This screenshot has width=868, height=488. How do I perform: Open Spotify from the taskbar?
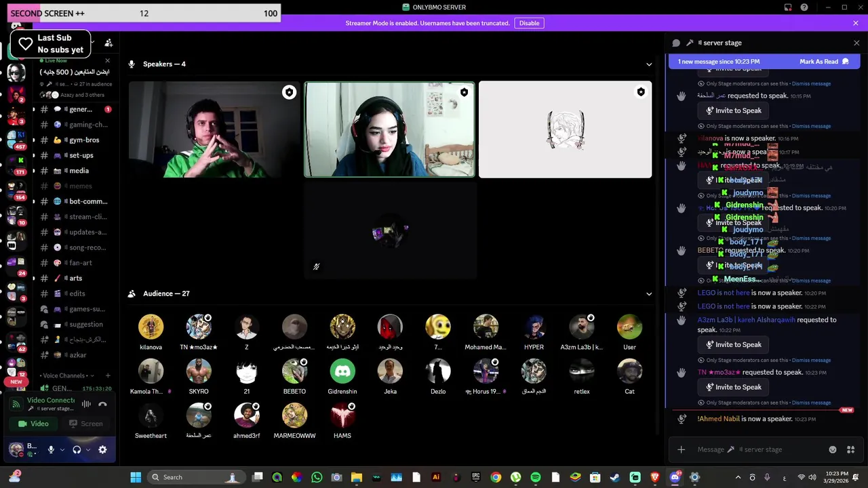(536, 477)
